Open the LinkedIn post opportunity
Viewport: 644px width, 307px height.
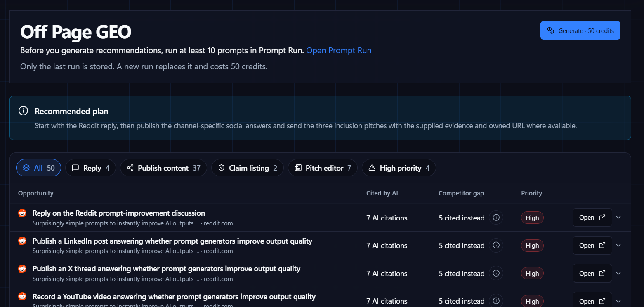click(x=592, y=246)
